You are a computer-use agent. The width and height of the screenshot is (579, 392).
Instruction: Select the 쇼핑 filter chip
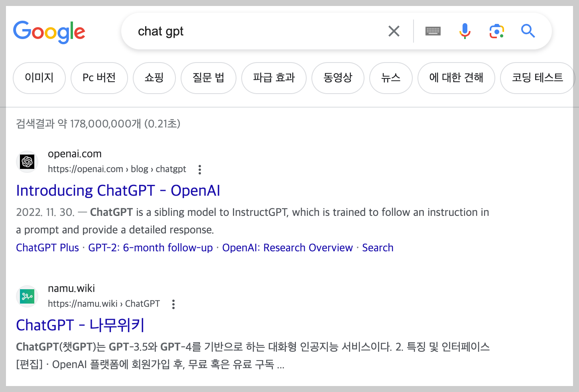tap(154, 78)
